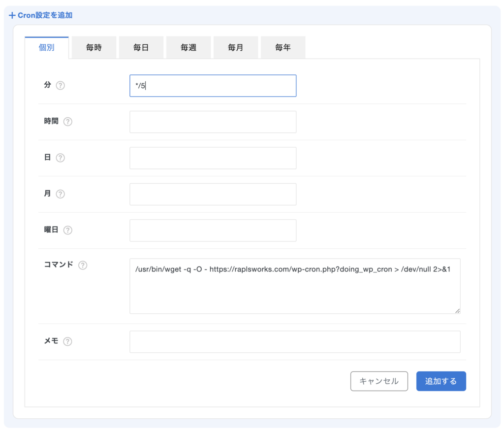This screenshot has width=504, height=432.
Task: View help for the 日 field
Action: 60,158
